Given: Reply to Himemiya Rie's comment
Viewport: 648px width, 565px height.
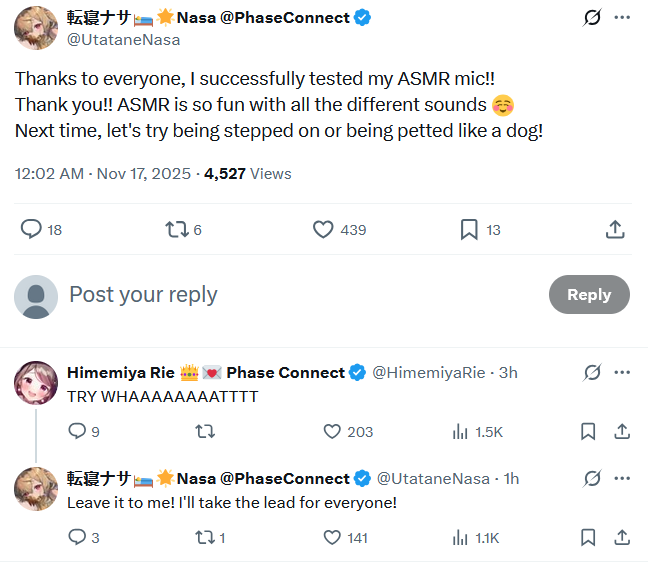Looking at the screenshot, I should 77,431.
